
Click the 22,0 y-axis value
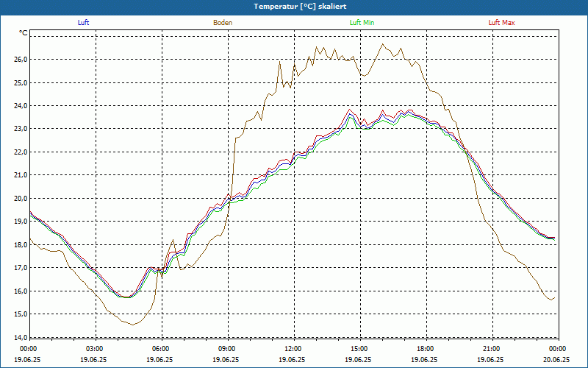(21, 152)
